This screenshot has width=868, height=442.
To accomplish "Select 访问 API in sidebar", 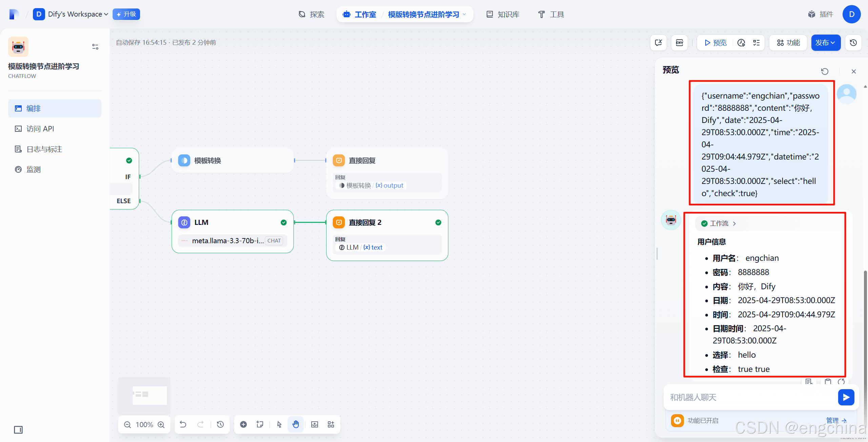I will [x=40, y=129].
